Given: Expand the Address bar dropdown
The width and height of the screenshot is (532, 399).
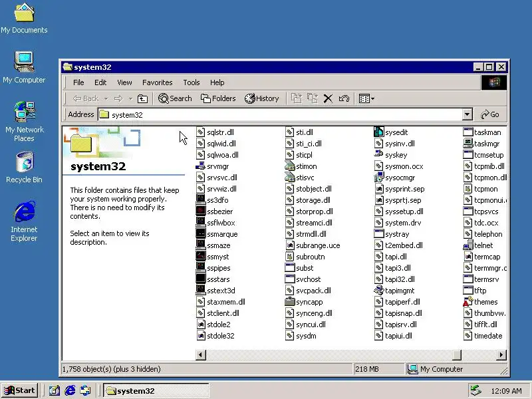Looking at the screenshot, I should [x=467, y=114].
